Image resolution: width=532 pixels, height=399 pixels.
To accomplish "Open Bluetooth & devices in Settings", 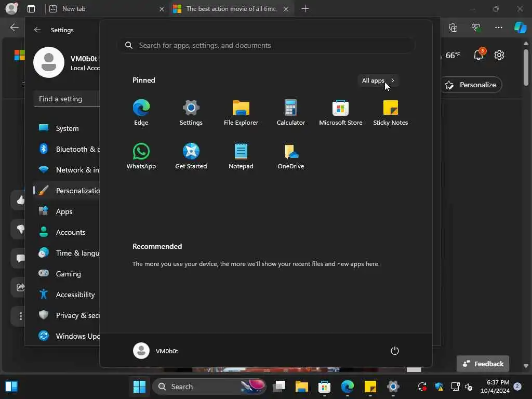I will (66, 149).
